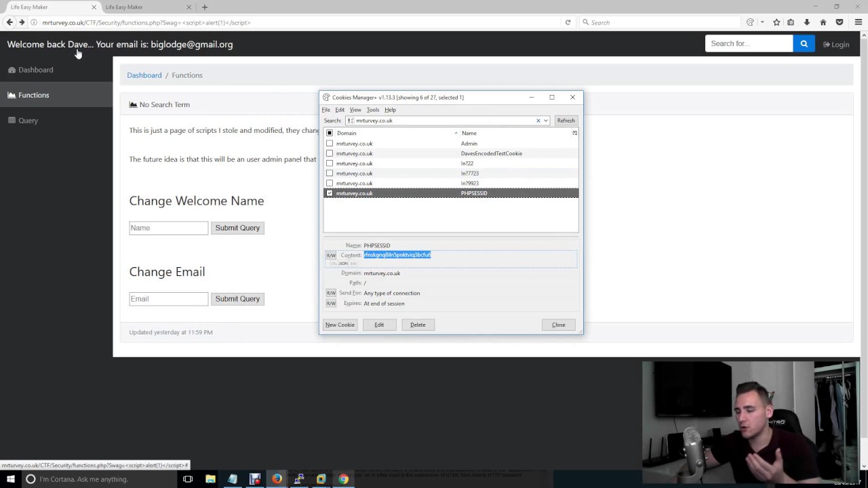The image size is (868, 488).
Task: Submit the Change Welcome Name query
Action: (237, 228)
